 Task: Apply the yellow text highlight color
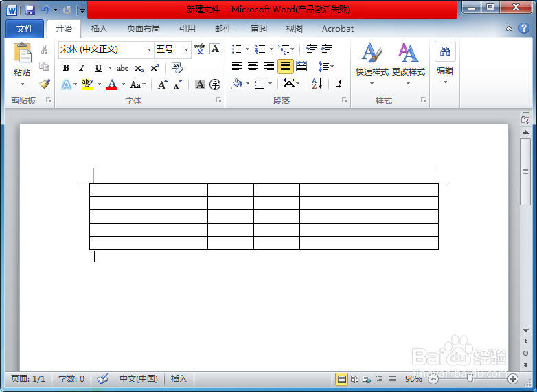(88, 84)
